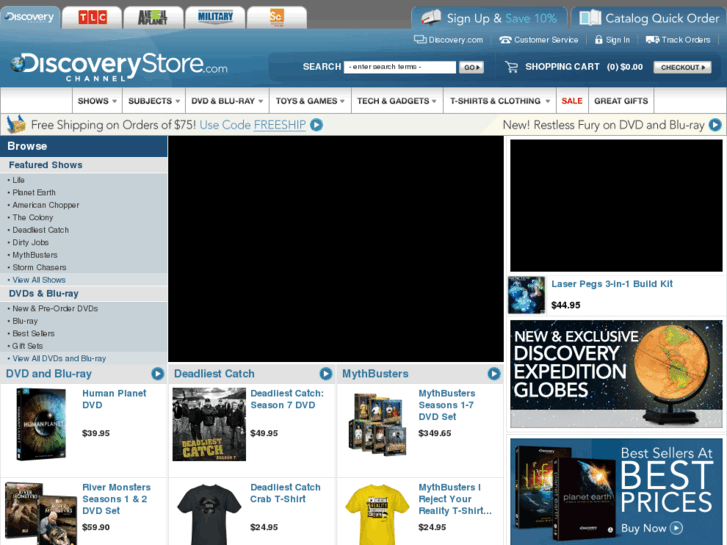
Task: Expand the DVD & Blu-ray dropdown menu
Action: 227,101
